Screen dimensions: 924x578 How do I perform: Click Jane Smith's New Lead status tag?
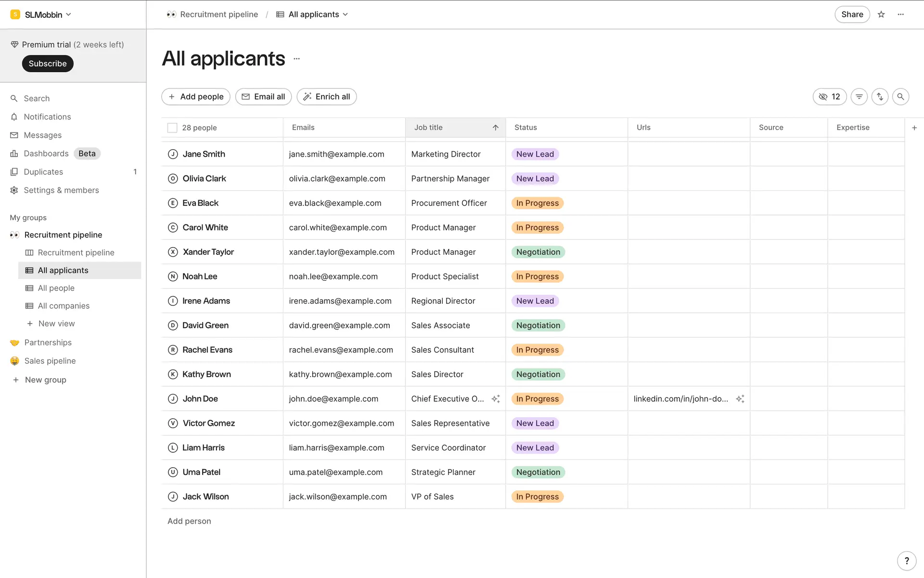coord(535,154)
